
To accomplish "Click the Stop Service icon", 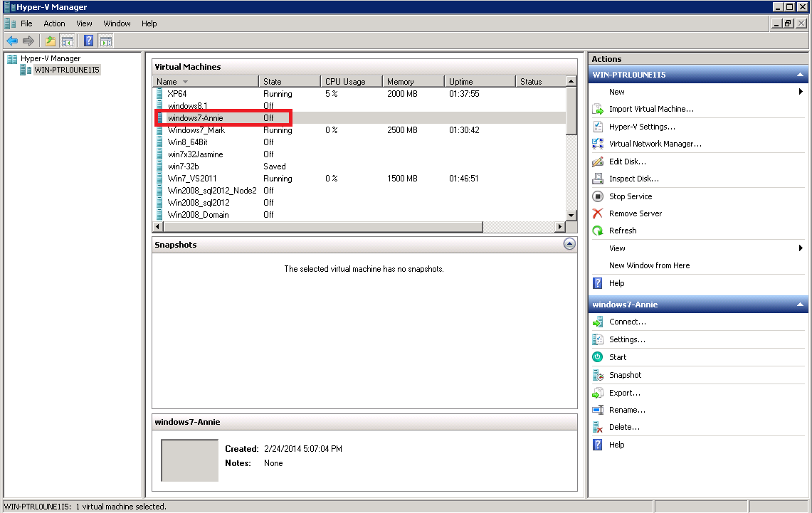I will tap(598, 196).
